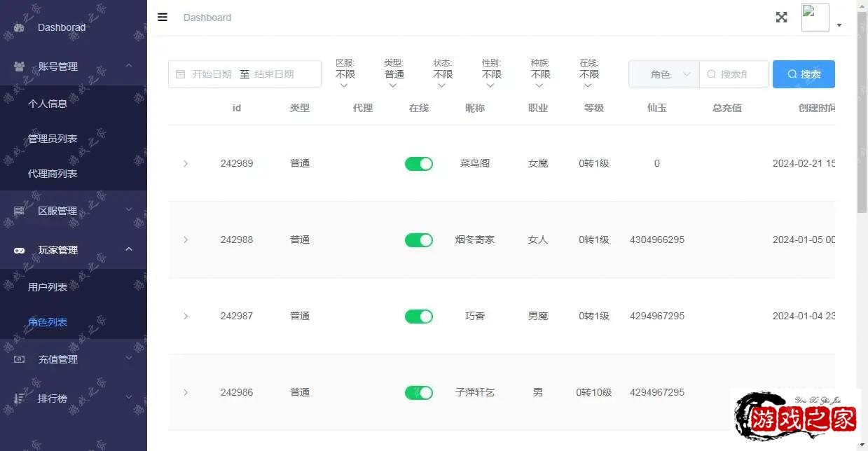Click the 区服管理 server icon

pos(19,211)
